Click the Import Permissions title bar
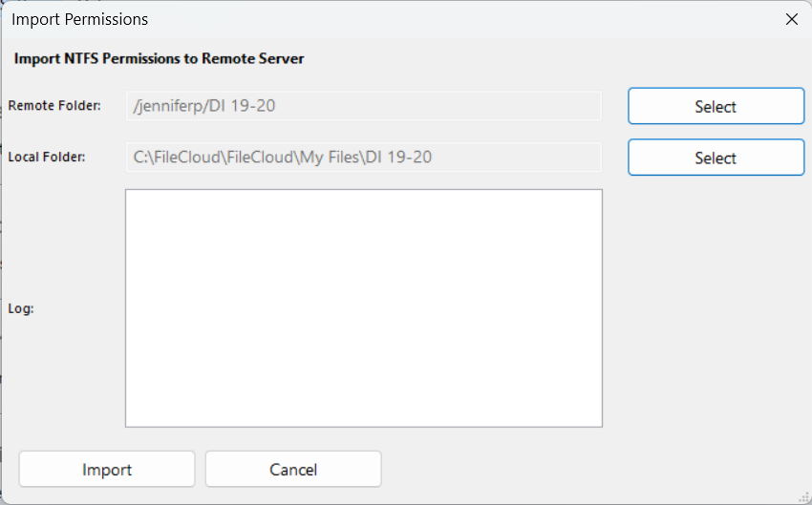The width and height of the screenshot is (812, 505). pyautogui.click(x=382, y=19)
